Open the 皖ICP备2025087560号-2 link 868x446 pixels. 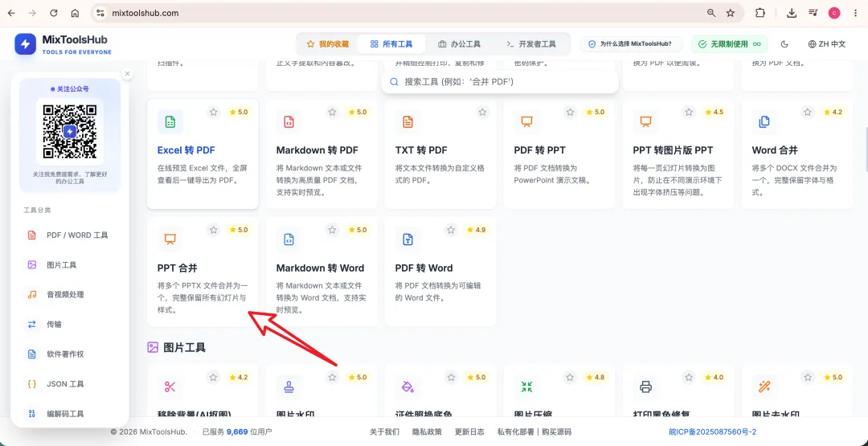click(x=712, y=432)
